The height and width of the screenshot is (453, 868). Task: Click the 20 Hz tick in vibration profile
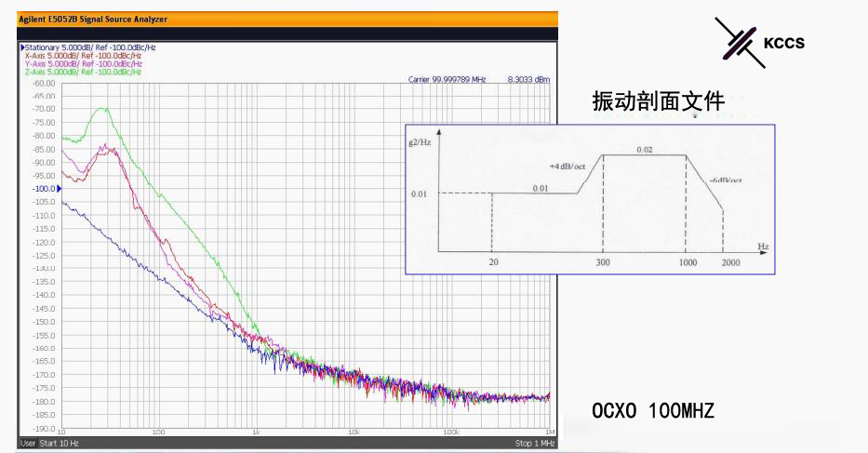tap(493, 262)
